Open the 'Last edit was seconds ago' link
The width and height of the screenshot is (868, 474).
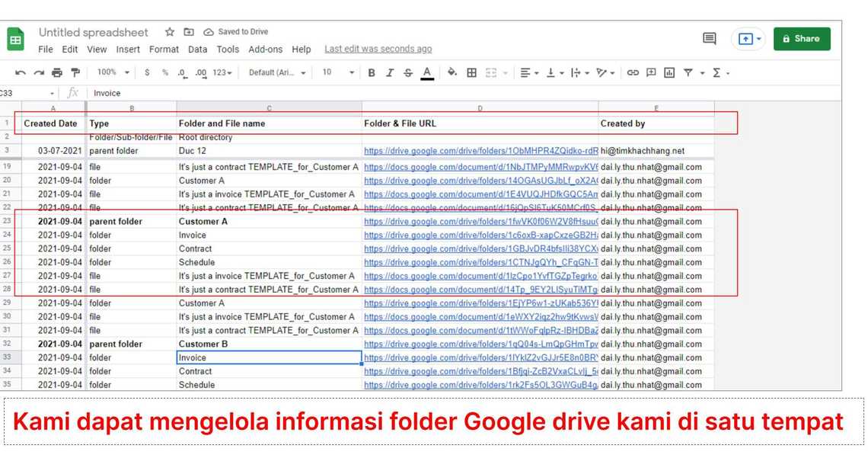tap(378, 49)
